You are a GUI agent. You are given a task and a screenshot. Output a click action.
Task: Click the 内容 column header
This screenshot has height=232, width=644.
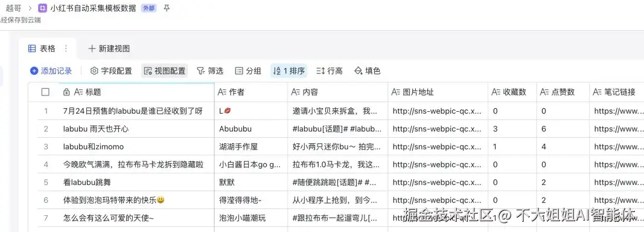(x=338, y=92)
